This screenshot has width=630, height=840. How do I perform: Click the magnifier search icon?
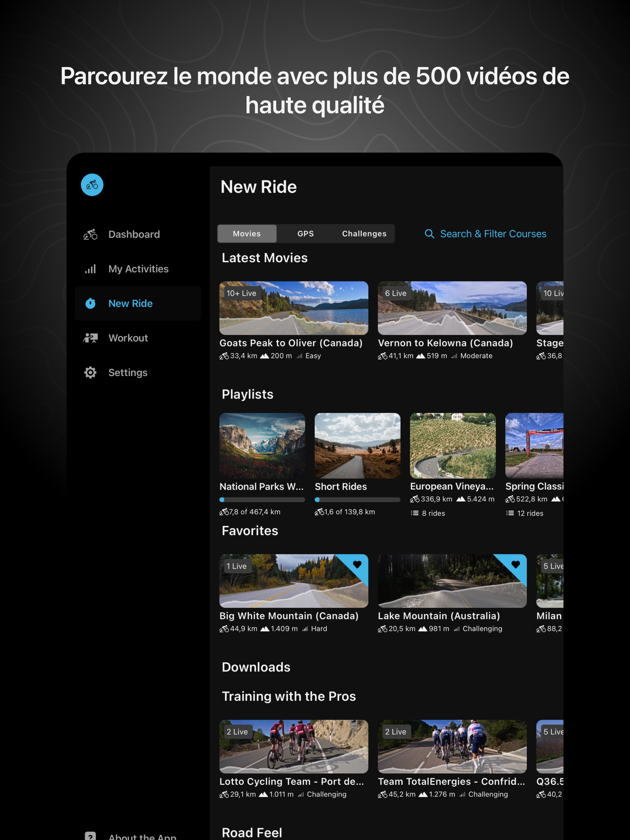tap(429, 234)
